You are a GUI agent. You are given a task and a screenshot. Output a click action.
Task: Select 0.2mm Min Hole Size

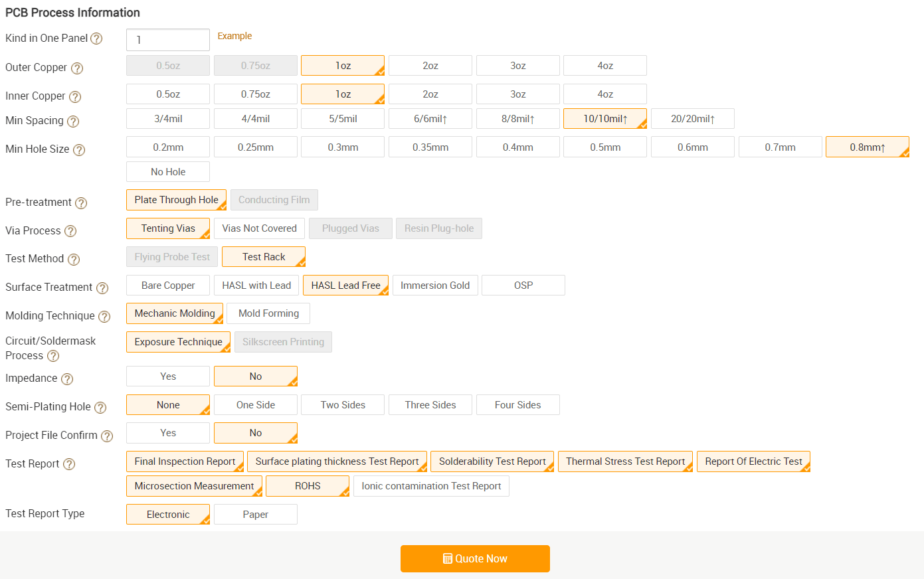coord(168,147)
